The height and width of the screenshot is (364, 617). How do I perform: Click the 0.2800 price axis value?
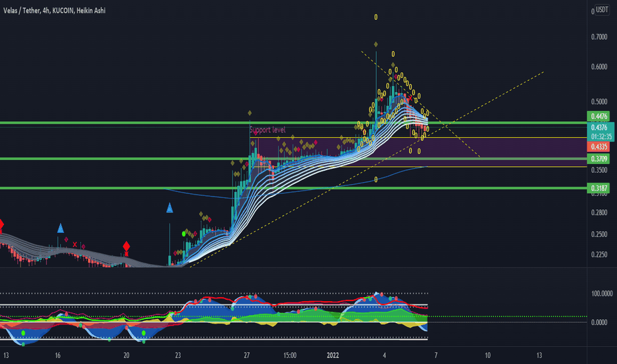[x=599, y=212]
